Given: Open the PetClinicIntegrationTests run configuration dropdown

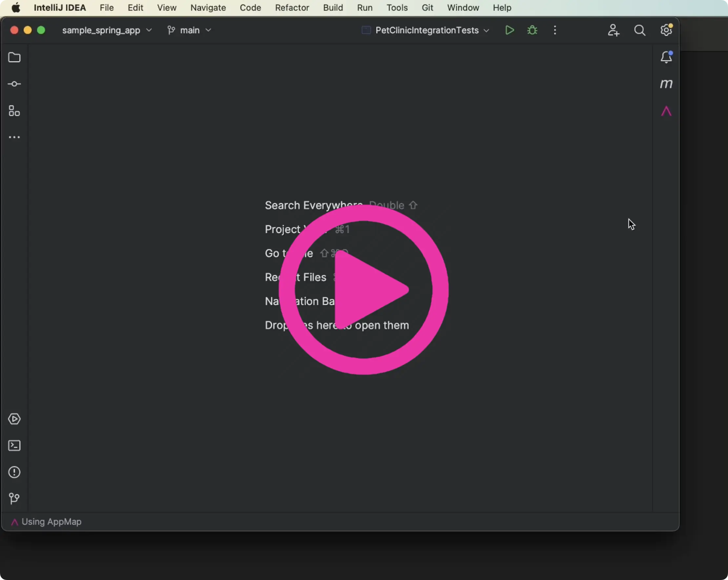Looking at the screenshot, I should [425, 30].
